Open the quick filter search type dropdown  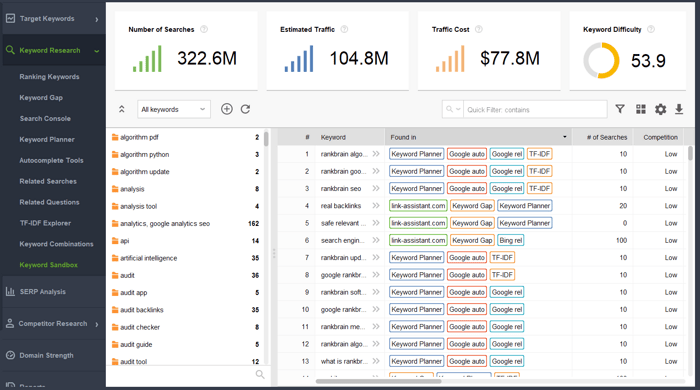point(453,109)
